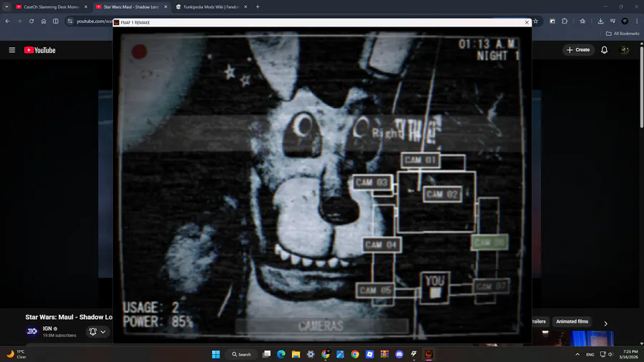Open Discord from the taskbar

399,354
